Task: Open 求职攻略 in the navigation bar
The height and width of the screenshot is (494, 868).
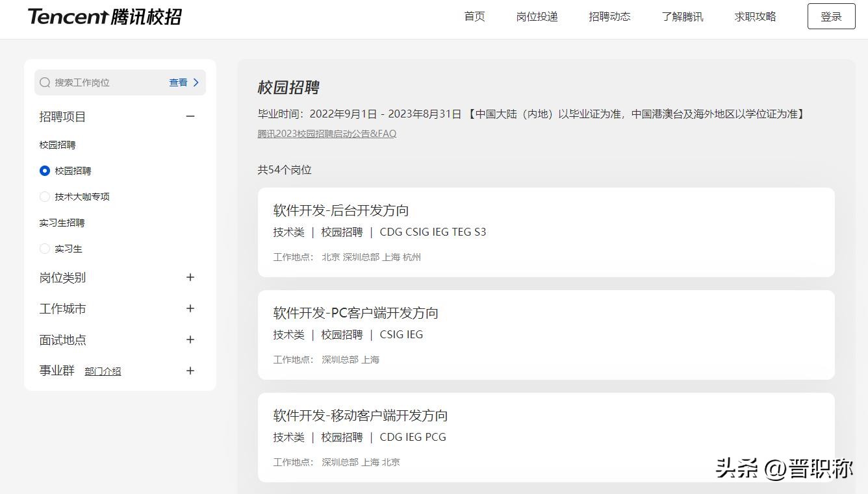Action: click(x=755, y=17)
